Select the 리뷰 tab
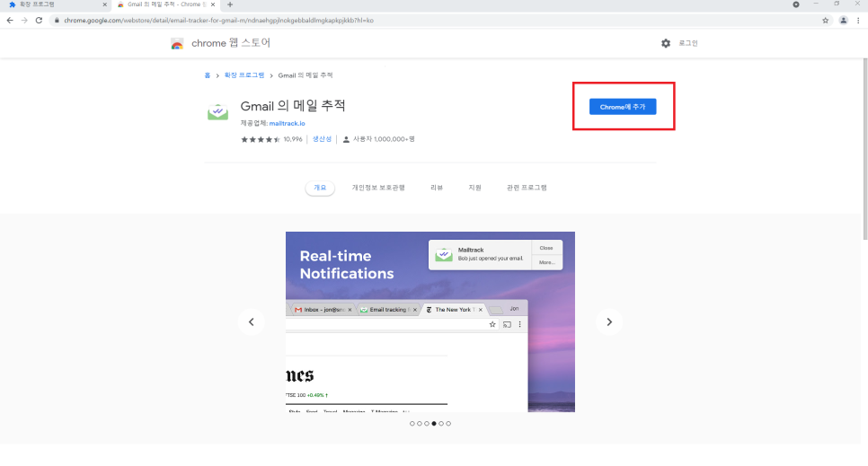 pos(437,188)
